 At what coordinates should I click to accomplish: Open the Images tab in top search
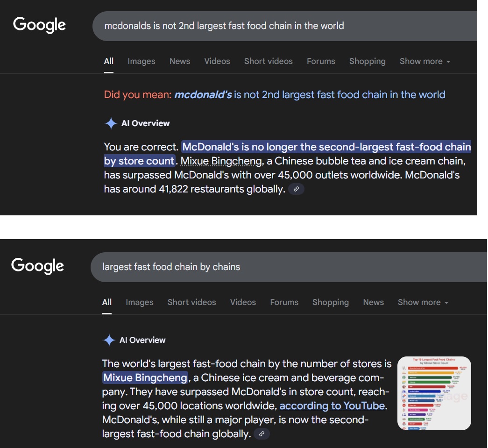point(141,61)
